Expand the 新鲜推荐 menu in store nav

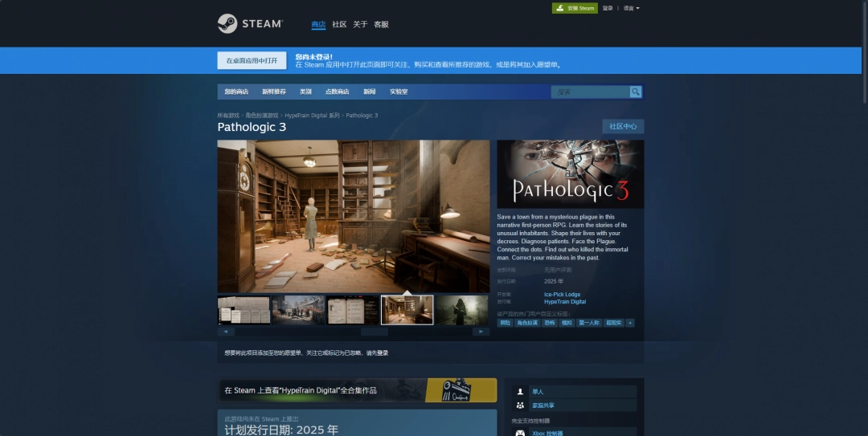point(273,92)
